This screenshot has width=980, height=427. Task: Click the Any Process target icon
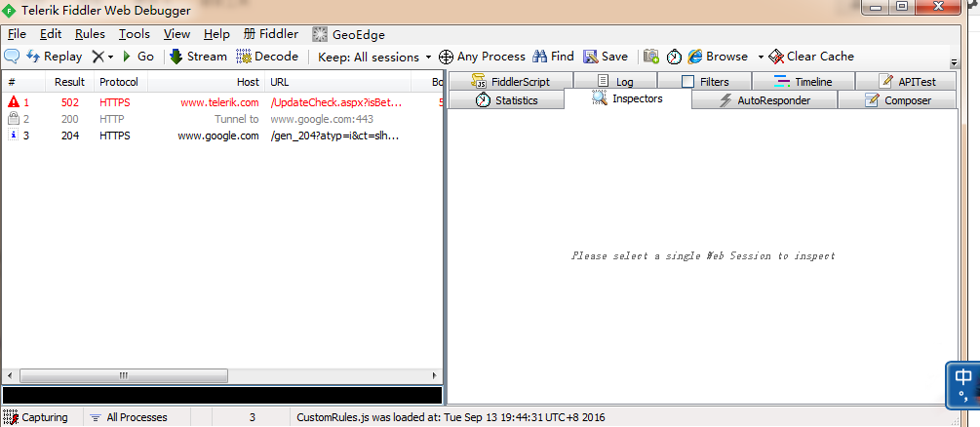pyautogui.click(x=446, y=57)
